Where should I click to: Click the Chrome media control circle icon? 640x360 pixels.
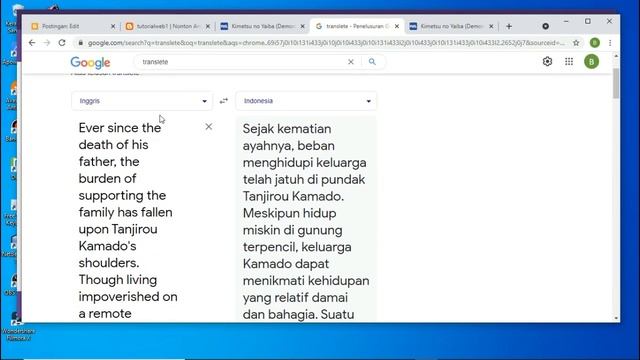(545, 26)
